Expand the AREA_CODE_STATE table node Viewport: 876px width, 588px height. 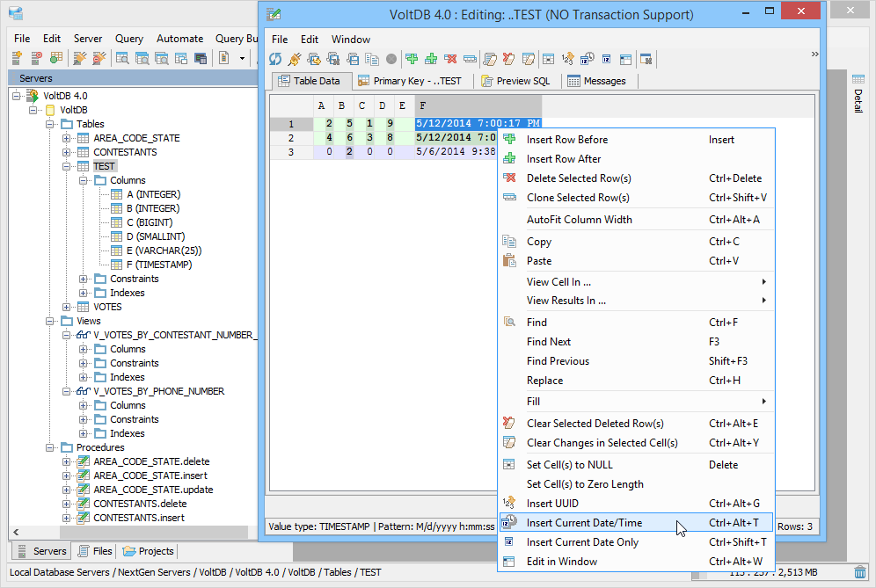67,138
